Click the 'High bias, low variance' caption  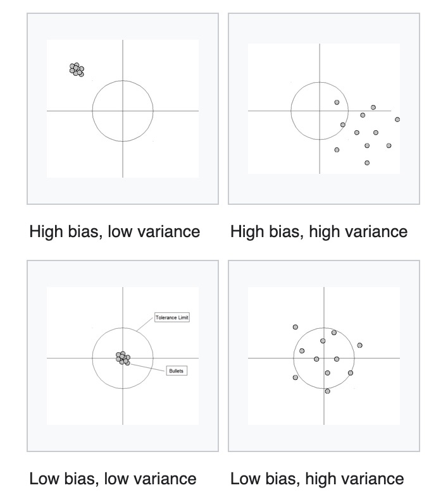tap(115, 232)
